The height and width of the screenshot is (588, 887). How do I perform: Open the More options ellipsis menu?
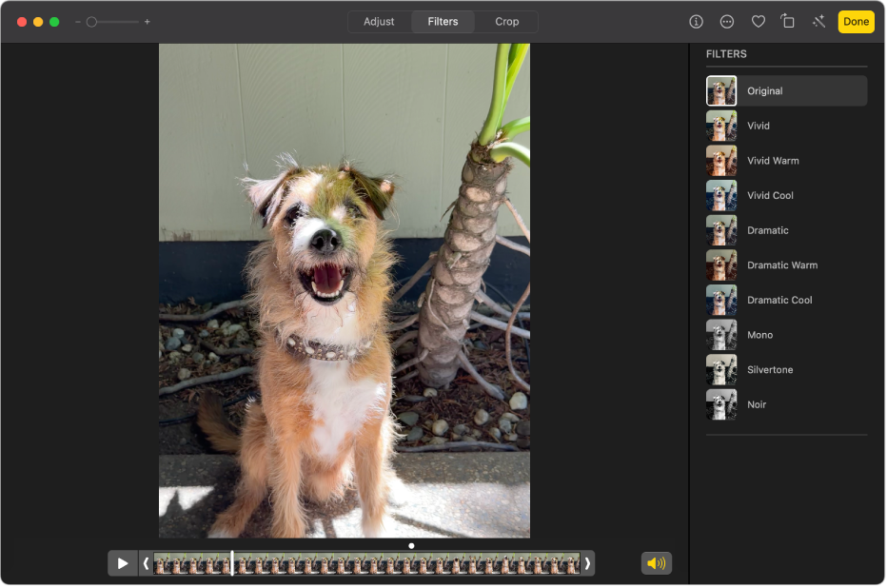[727, 22]
